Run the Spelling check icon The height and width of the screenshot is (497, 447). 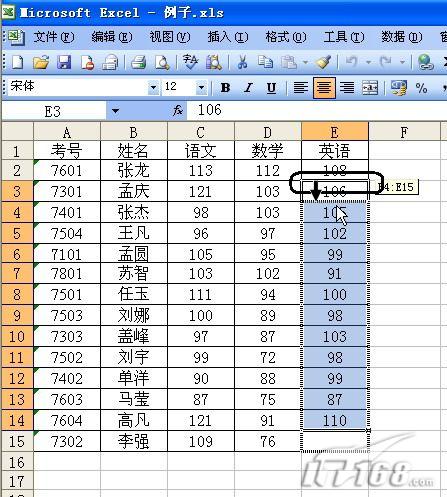pyautogui.click(x=190, y=62)
